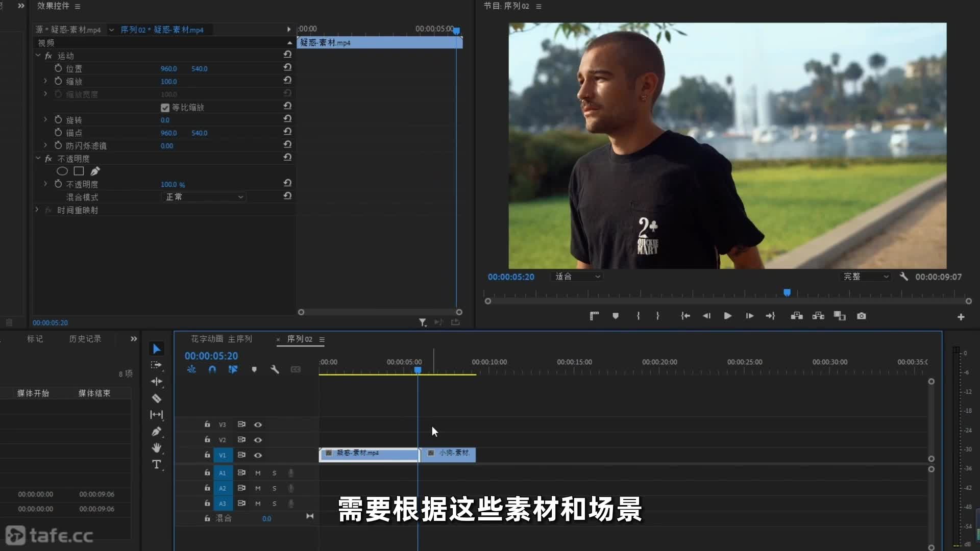
Task: Select the Razor tool
Action: (x=157, y=398)
